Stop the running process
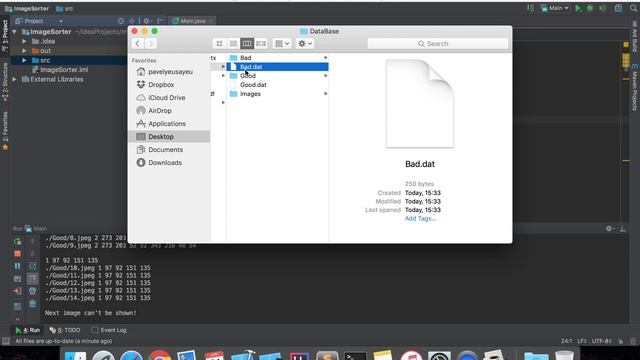The image size is (640, 360). pos(18,254)
